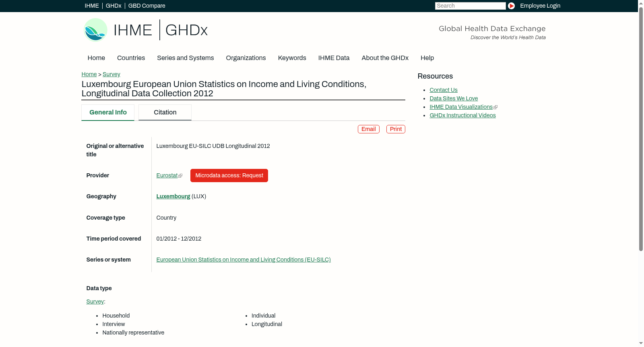Click the Survey breadcrumb link
Screen dimensions: 644x347
click(111, 74)
